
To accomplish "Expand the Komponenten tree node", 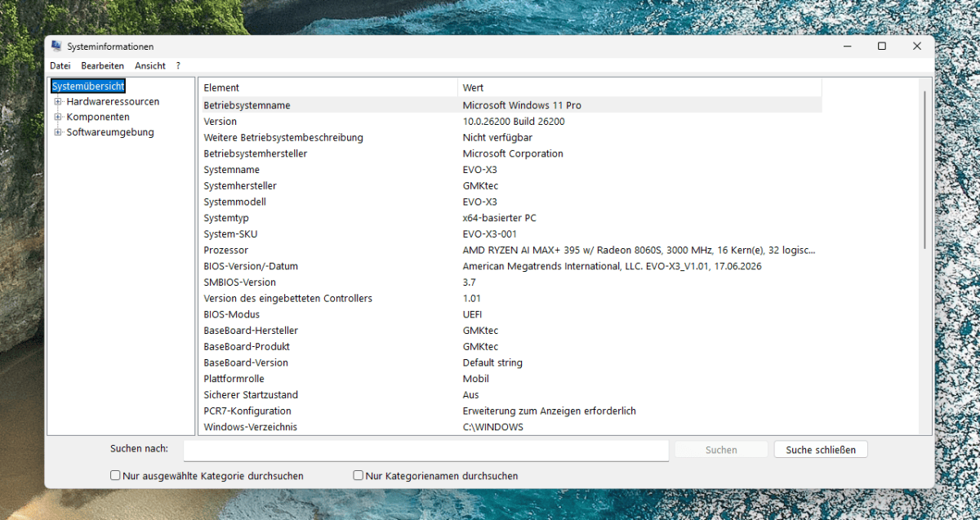I will [58, 118].
